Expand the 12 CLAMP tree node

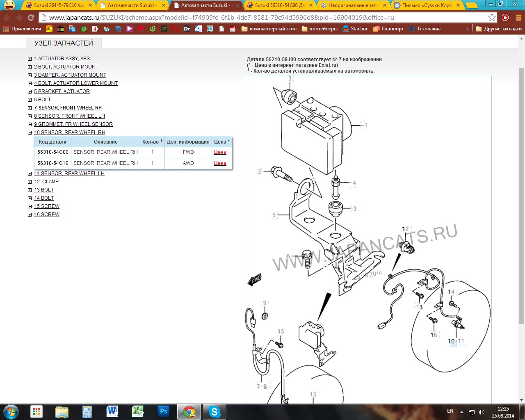(x=30, y=182)
